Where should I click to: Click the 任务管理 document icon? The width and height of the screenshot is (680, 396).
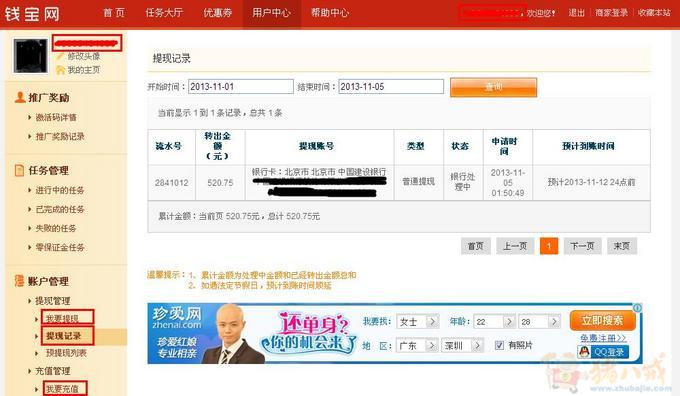[19, 170]
